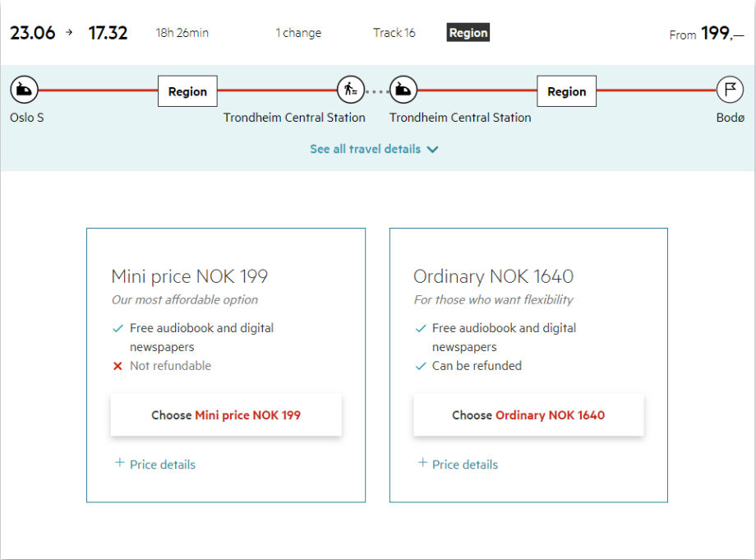Viewport: 756px width, 560px height.
Task: Click the checkmark beside Can be refunded
Action: [x=421, y=366]
